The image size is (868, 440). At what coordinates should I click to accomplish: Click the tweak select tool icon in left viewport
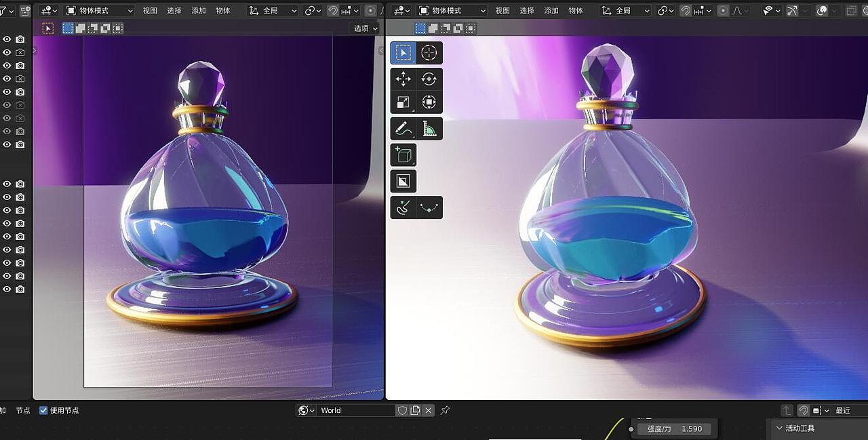pyautogui.click(x=48, y=28)
